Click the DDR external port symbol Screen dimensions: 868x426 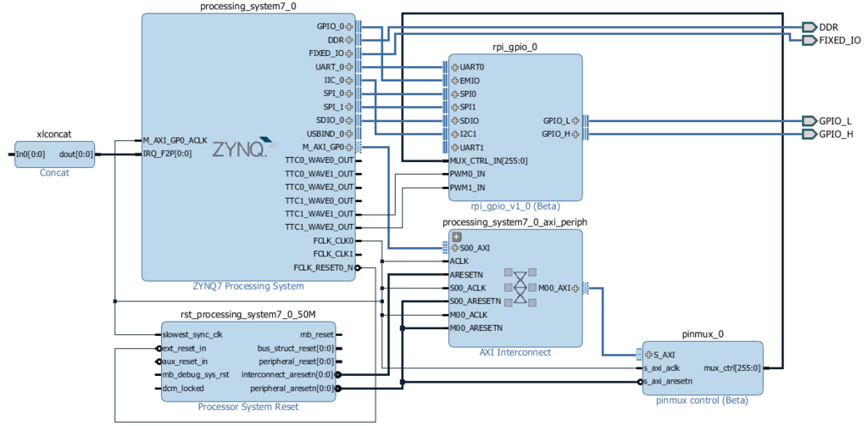[809, 27]
